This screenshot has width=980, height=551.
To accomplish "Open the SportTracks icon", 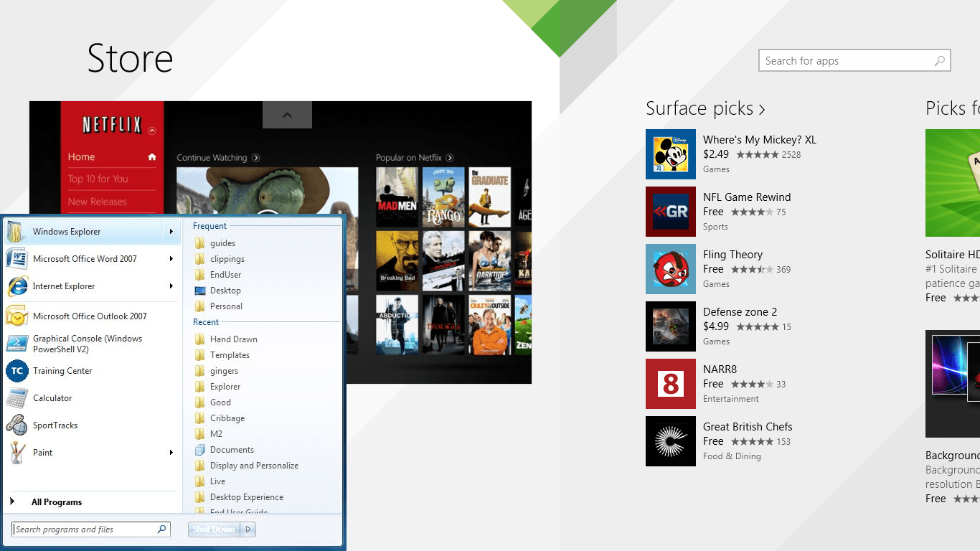I will 17,425.
